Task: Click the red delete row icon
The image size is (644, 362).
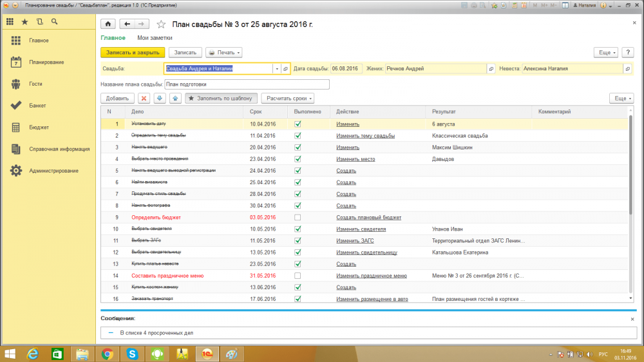Action: coord(144,99)
